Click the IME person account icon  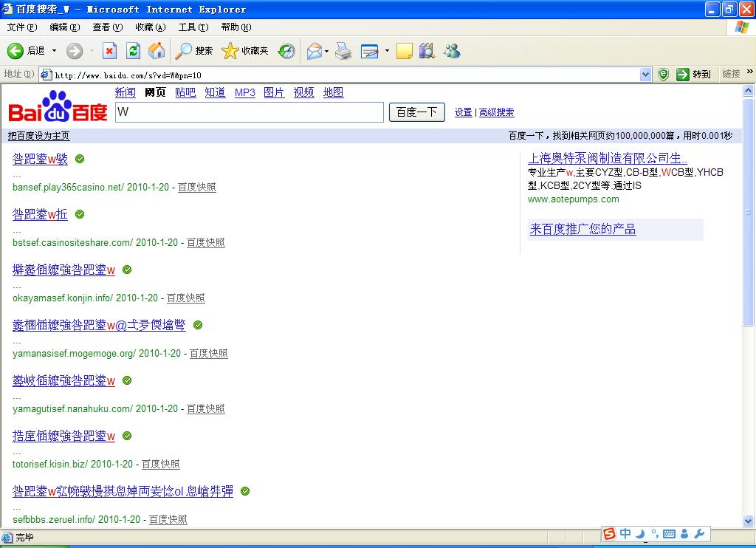click(x=684, y=533)
